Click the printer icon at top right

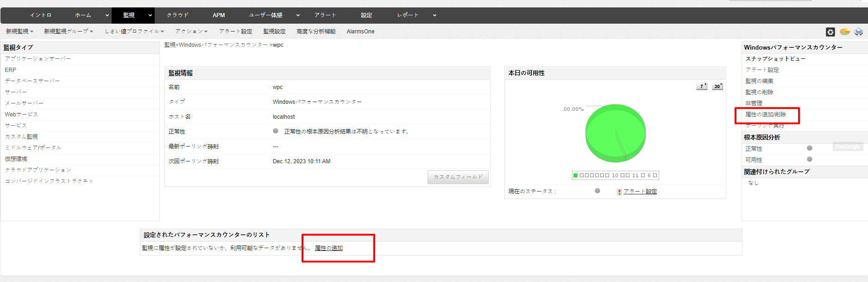click(x=858, y=32)
